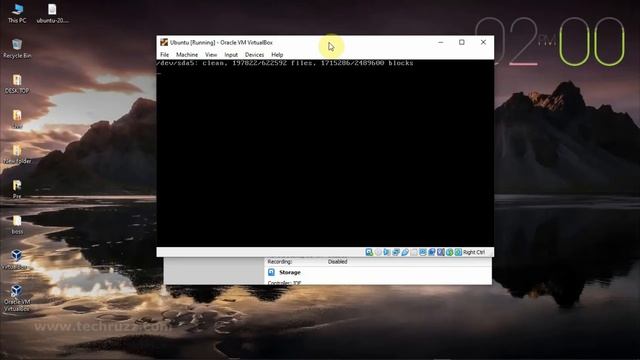The height and width of the screenshot is (360, 640).
Task: Click the display settings status icon
Action: click(x=423, y=252)
